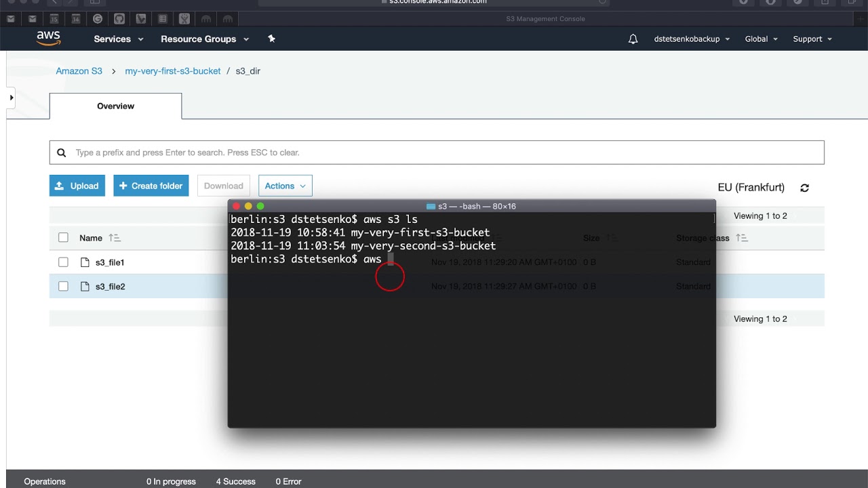Tick the checkbox for s3_file1
The width and height of the screenshot is (868, 488).
tap(63, 262)
